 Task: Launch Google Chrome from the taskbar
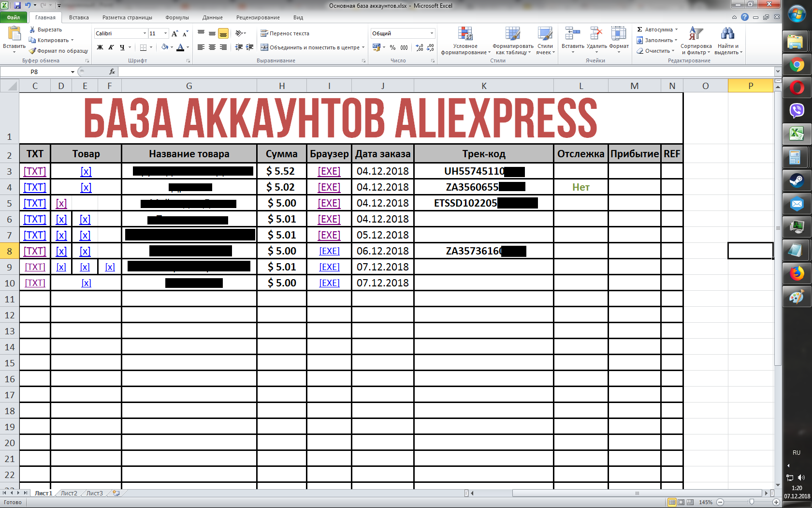coord(797,65)
